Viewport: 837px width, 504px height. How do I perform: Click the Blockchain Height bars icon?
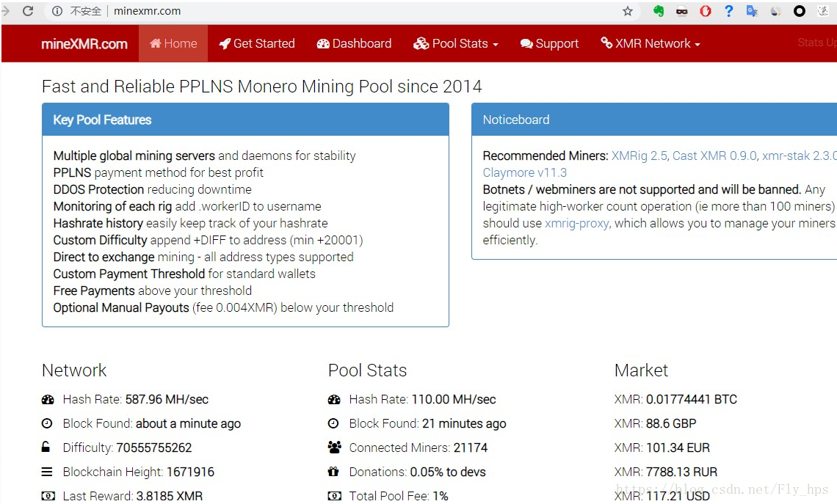click(x=47, y=472)
